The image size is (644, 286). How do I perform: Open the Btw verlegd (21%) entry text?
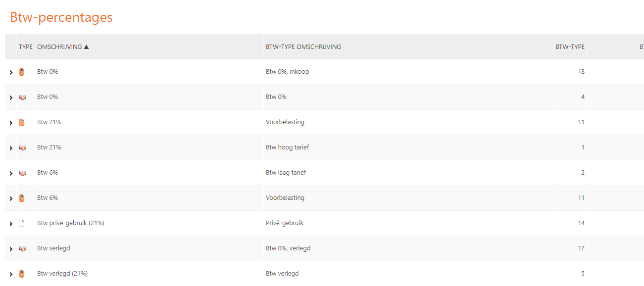point(62,274)
